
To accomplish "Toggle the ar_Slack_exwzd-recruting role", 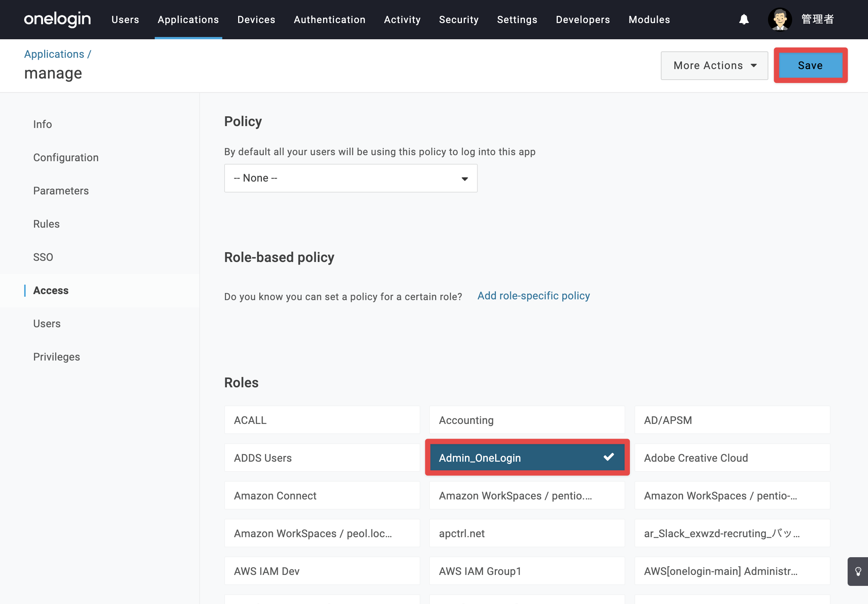I will tap(732, 533).
